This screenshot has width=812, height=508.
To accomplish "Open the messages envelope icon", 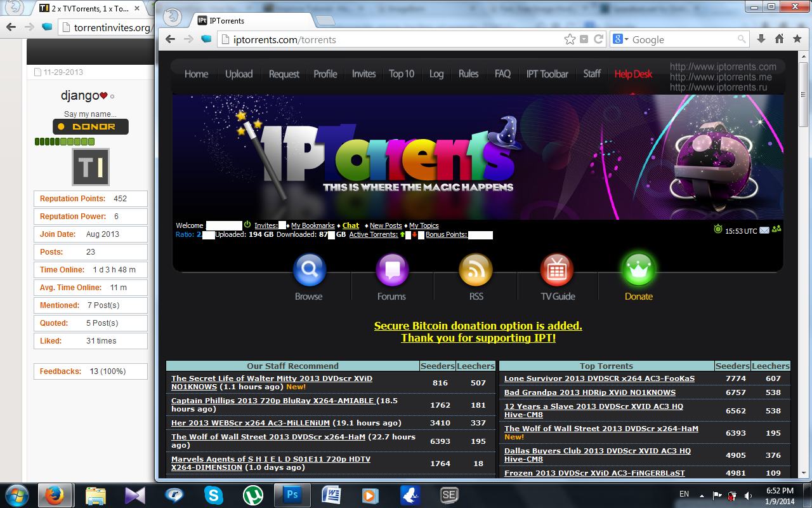I will tap(764, 231).
